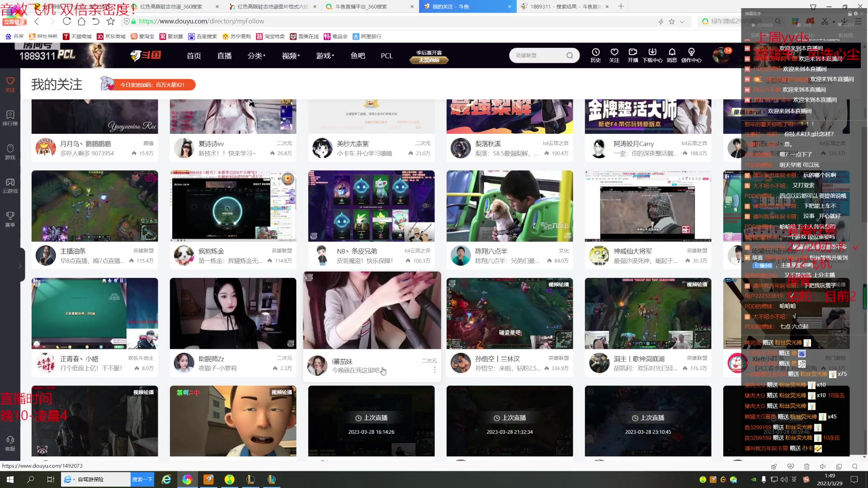Open 疯狗炼金 stream thumbnail
The width and height of the screenshot is (868, 488).
coord(233,206)
